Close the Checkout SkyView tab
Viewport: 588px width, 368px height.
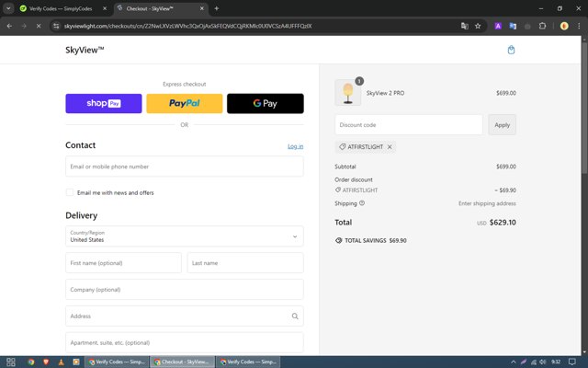[202, 8]
